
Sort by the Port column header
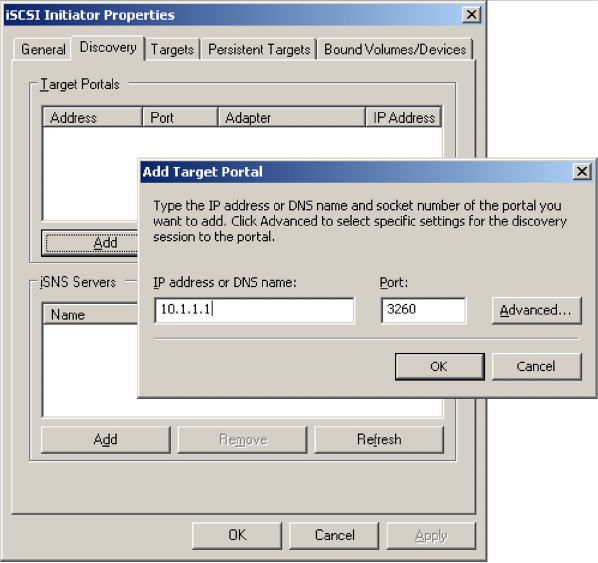(180, 117)
